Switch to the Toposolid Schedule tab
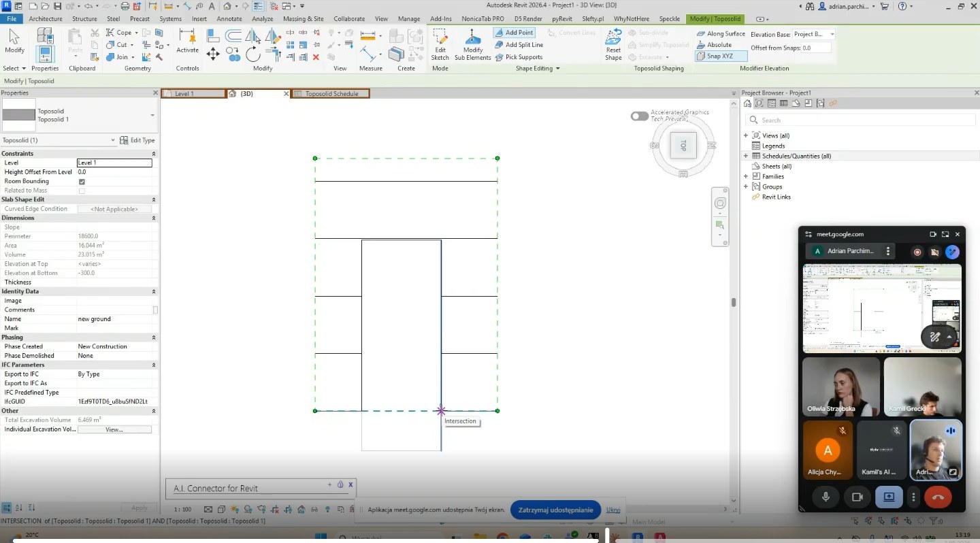 [x=331, y=94]
